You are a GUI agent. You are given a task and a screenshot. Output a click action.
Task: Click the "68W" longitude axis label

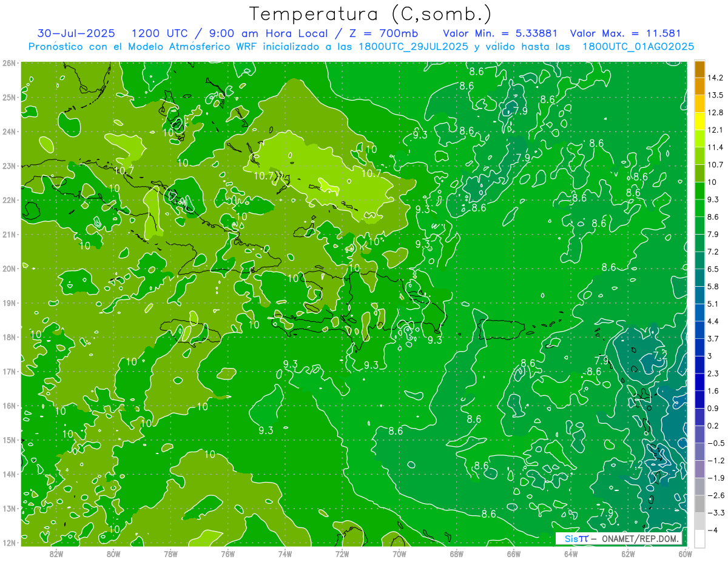456,553
